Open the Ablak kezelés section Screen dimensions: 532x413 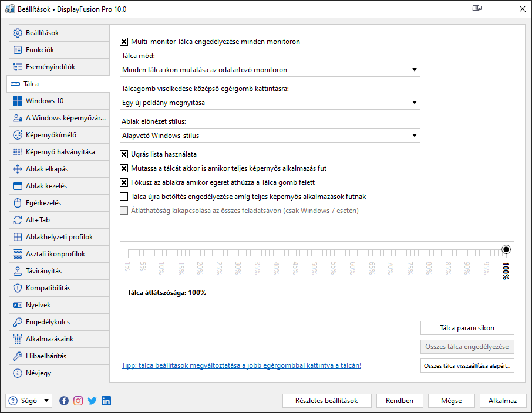(x=59, y=186)
